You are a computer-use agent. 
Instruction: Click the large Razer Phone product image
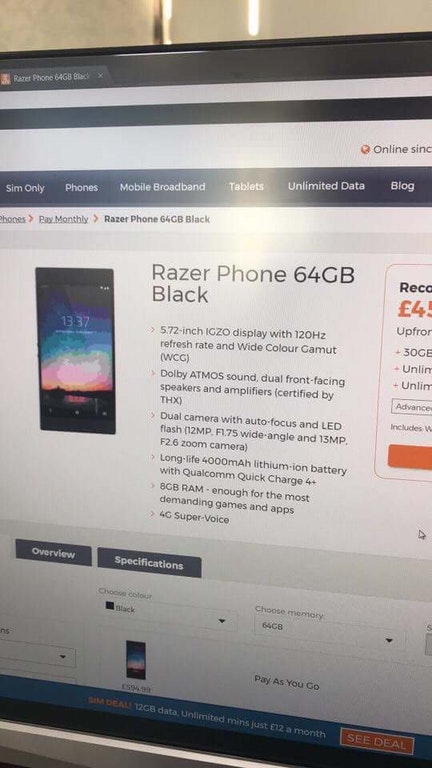click(x=75, y=351)
